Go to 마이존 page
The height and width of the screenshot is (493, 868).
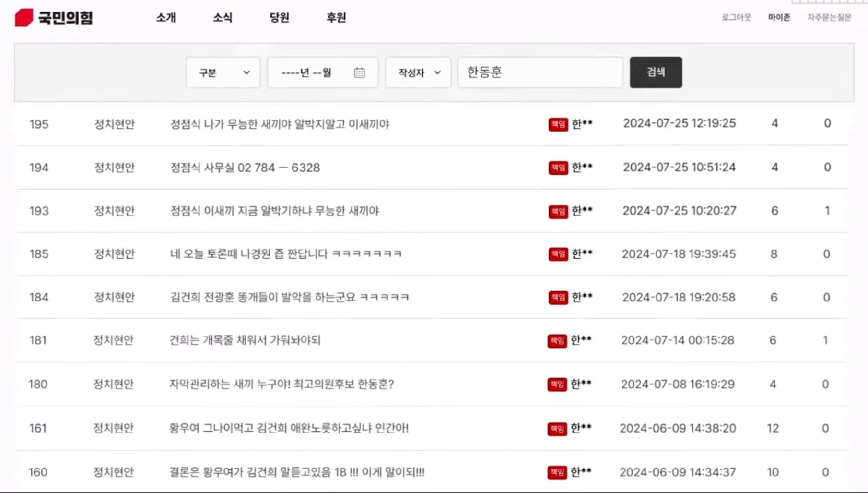click(x=779, y=17)
